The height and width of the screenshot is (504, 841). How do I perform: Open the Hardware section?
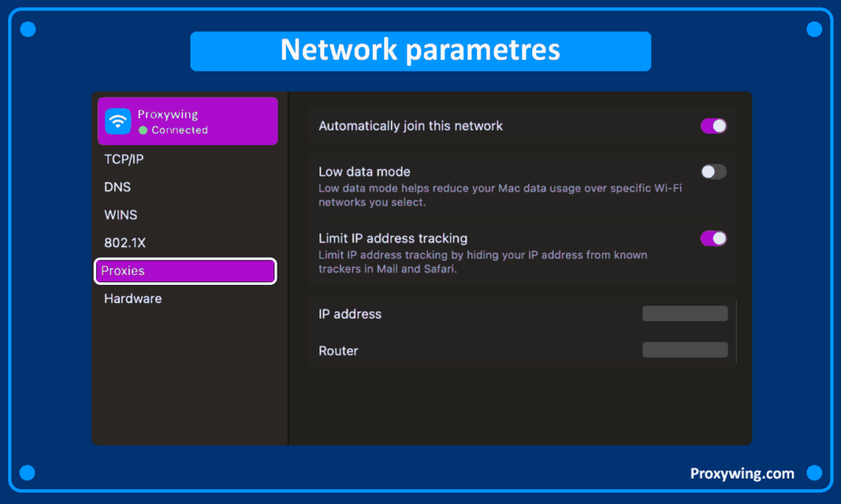(133, 299)
